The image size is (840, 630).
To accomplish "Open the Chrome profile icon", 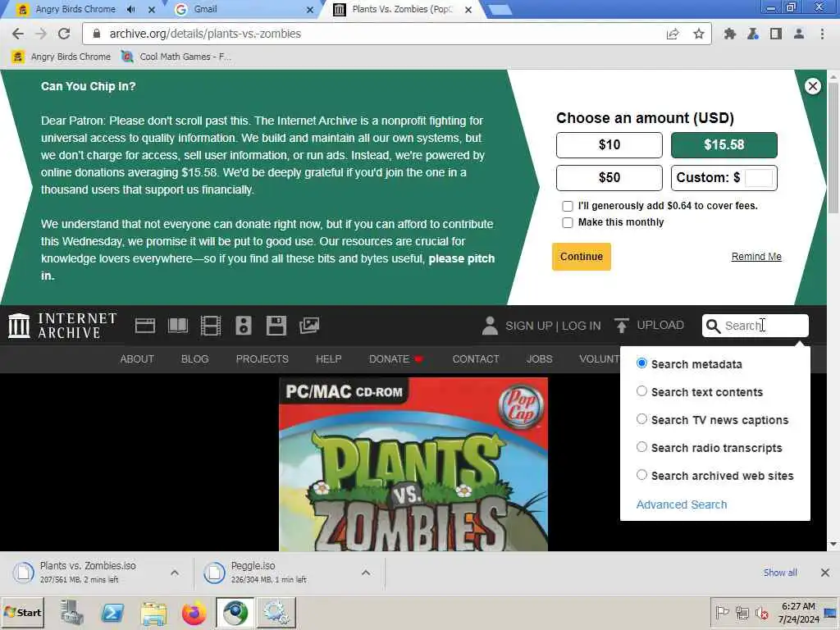I will (799, 34).
